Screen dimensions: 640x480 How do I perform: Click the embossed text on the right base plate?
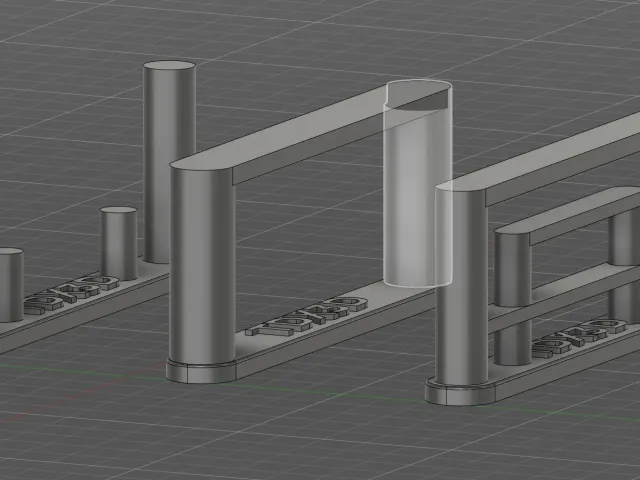point(579,339)
